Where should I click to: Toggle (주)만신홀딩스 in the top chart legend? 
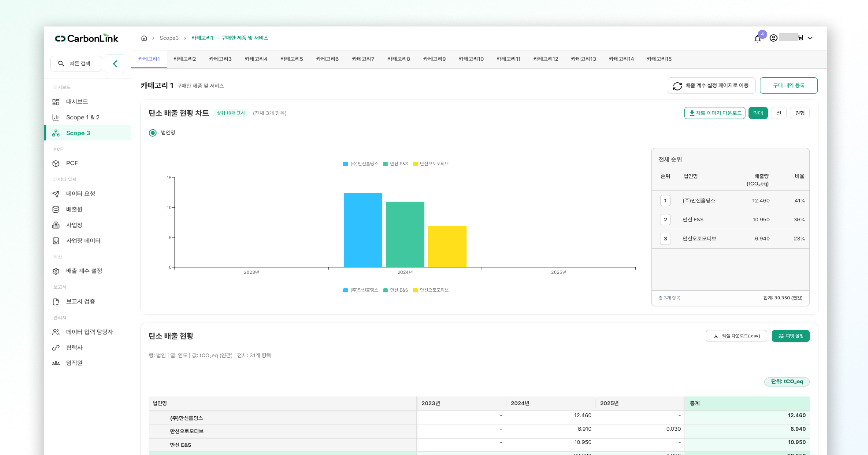[x=360, y=164]
